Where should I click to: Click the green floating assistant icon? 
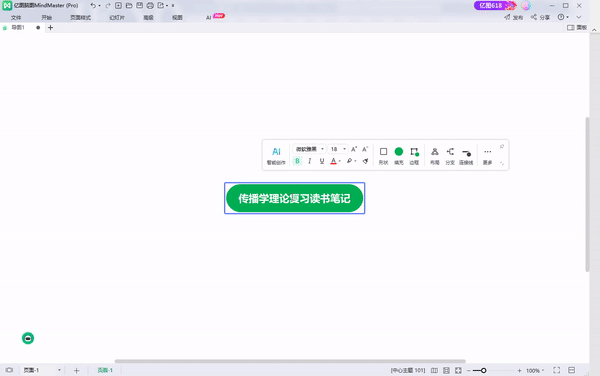[x=28, y=338]
